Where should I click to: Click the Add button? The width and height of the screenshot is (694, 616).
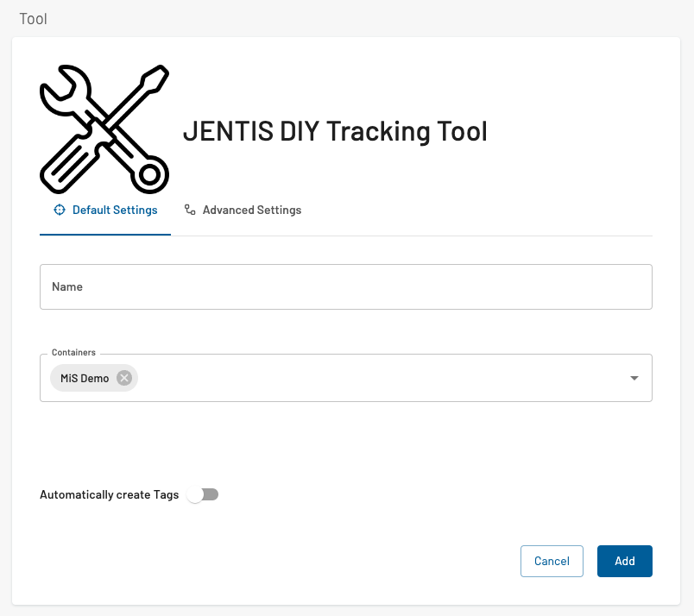[624, 561]
